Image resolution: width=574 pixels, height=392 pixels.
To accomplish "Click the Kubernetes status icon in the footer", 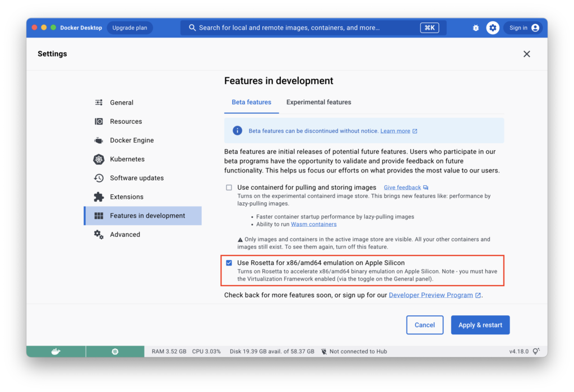I will tap(115, 352).
